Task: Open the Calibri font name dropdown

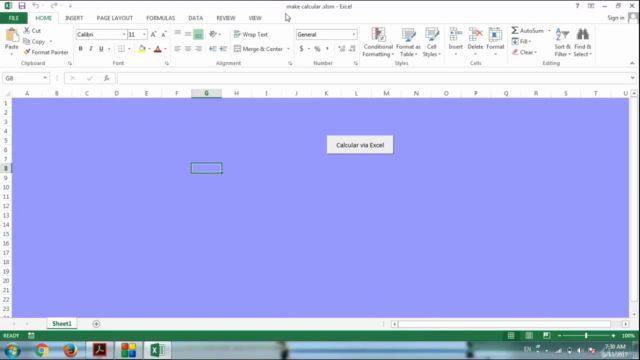Action: pos(124,34)
